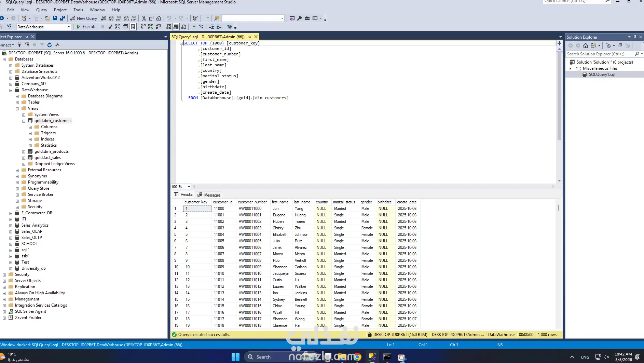Open the DataWarhouse database dropdown
The height and width of the screenshot is (363, 644).
(x=69, y=27)
